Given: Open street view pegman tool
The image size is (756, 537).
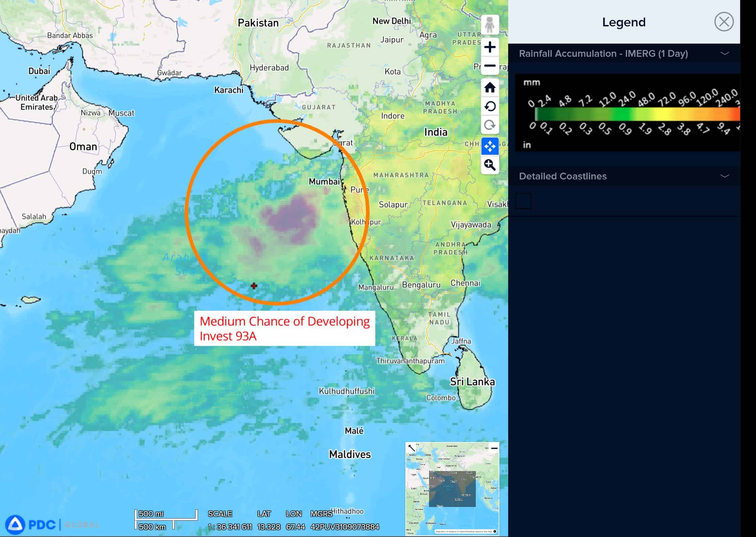Looking at the screenshot, I should pyautogui.click(x=490, y=24).
